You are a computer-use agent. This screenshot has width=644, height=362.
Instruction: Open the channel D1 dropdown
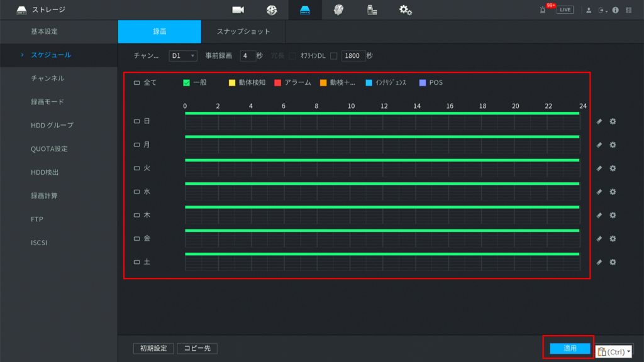click(x=183, y=56)
